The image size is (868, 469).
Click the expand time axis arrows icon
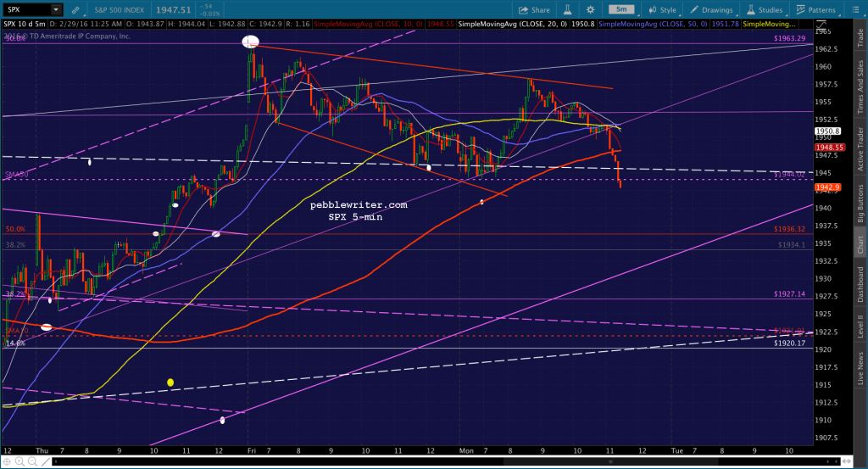(x=847, y=461)
